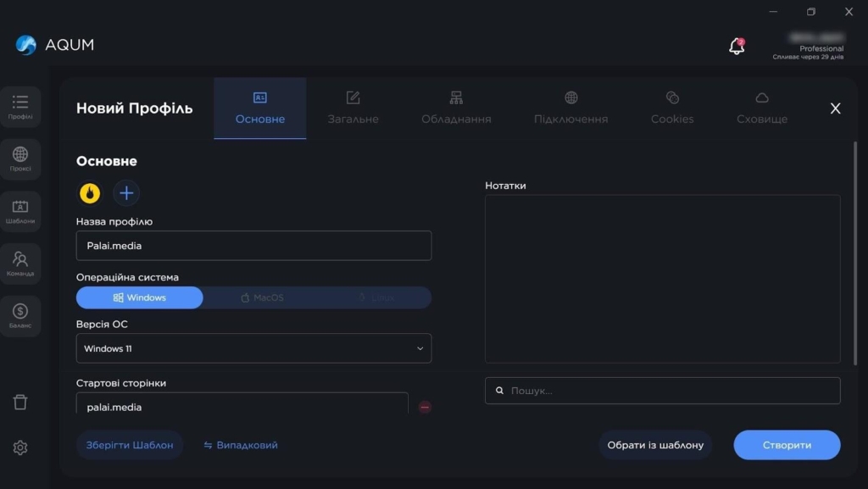
Task: Click the Зберегти Шаблон button
Action: point(130,445)
